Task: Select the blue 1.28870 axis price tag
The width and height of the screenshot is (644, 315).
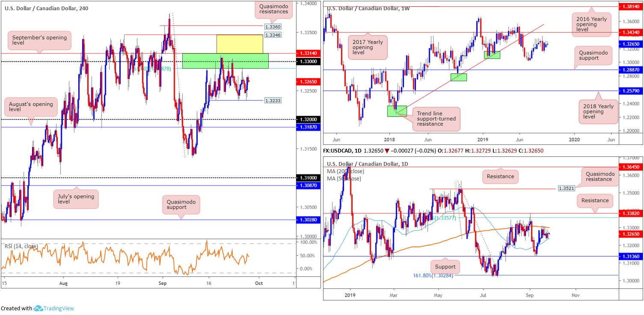Action: pyautogui.click(x=631, y=69)
